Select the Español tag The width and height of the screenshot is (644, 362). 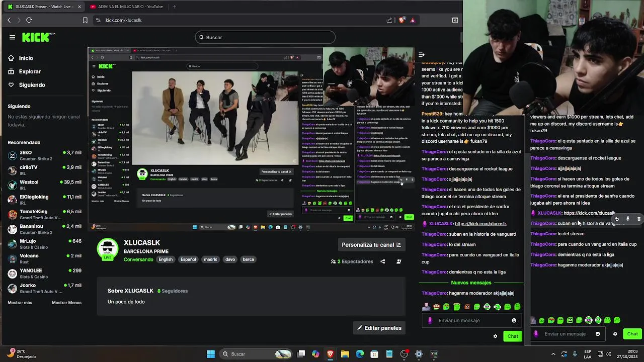pos(188,259)
